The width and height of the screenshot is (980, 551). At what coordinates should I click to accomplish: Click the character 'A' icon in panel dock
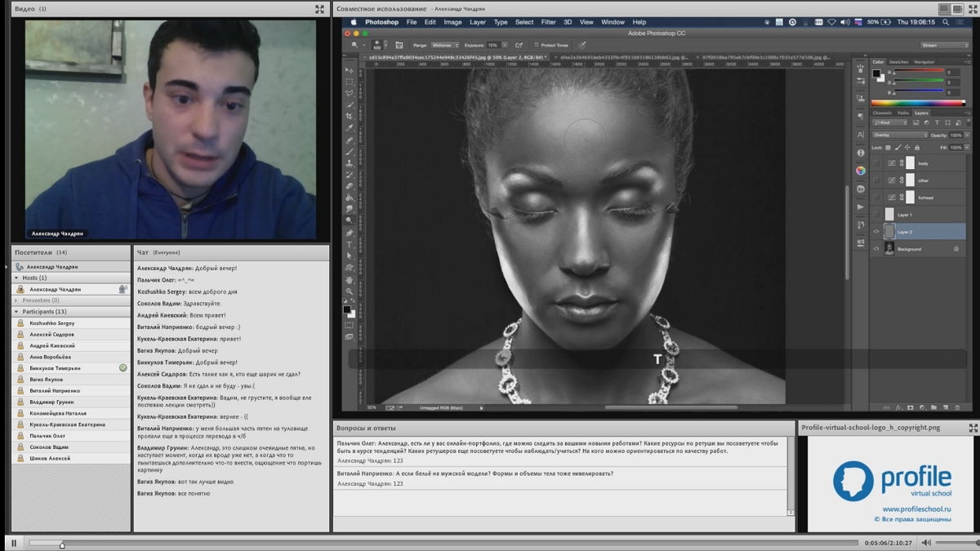point(861,135)
